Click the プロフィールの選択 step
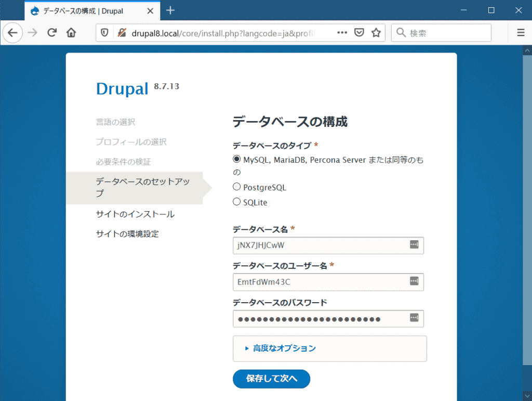The width and height of the screenshot is (532, 401). coord(131,142)
